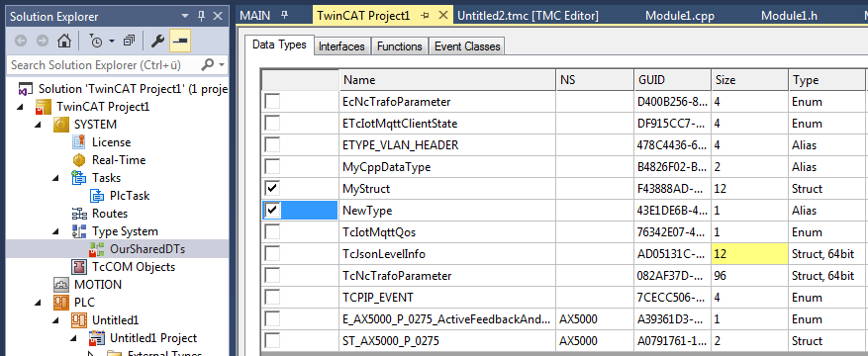Image resolution: width=868 pixels, height=356 pixels.
Task: Uncheck the MyStruct checkbox
Action: [x=272, y=189]
